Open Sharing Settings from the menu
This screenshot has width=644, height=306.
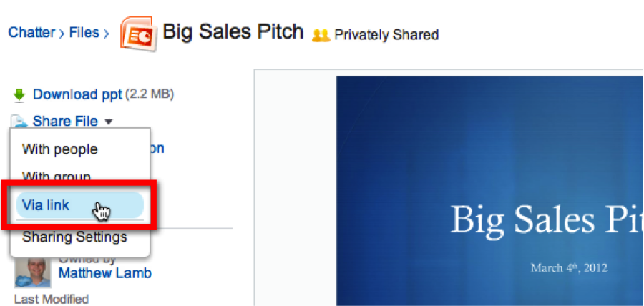[74, 237]
